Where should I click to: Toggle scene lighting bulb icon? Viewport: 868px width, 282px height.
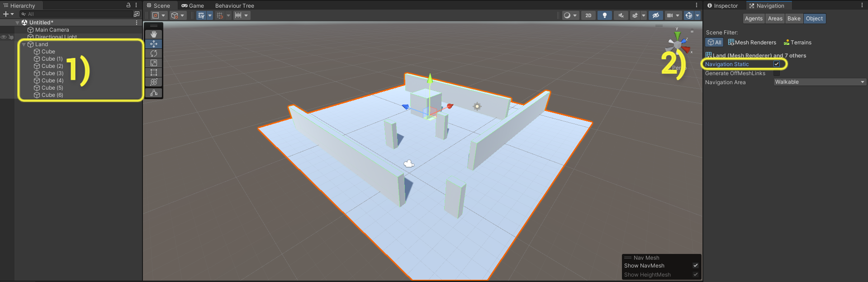tap(604, 15)
